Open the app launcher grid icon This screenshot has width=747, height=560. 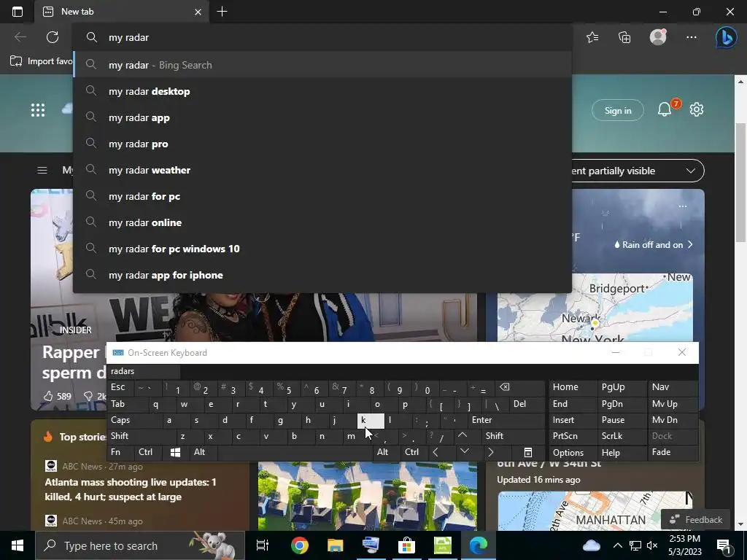[x=38, y=110]
